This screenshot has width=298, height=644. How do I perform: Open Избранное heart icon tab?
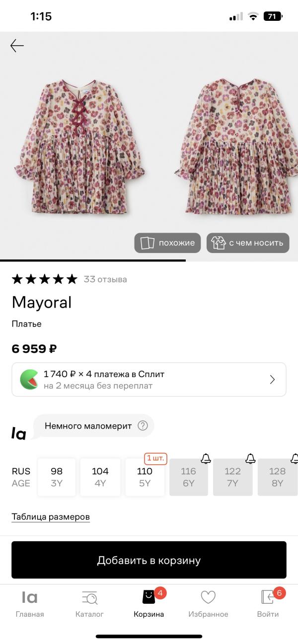208,603
